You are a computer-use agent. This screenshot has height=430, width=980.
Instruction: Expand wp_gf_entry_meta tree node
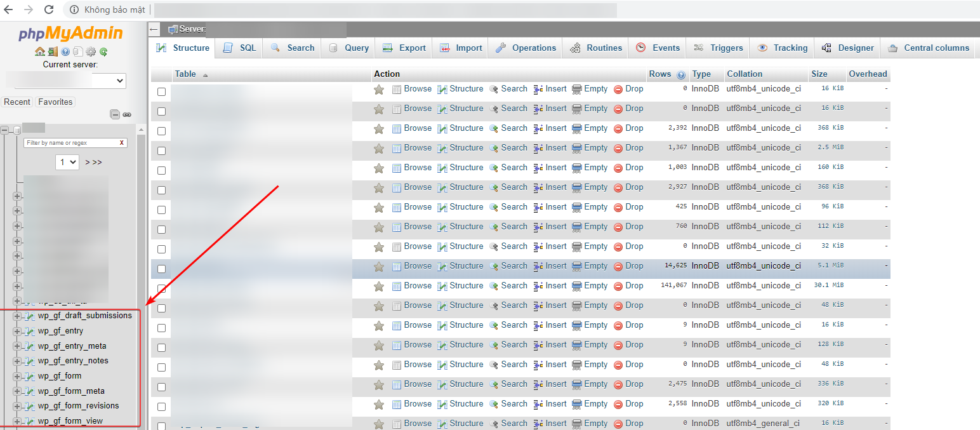click(17, 346)
